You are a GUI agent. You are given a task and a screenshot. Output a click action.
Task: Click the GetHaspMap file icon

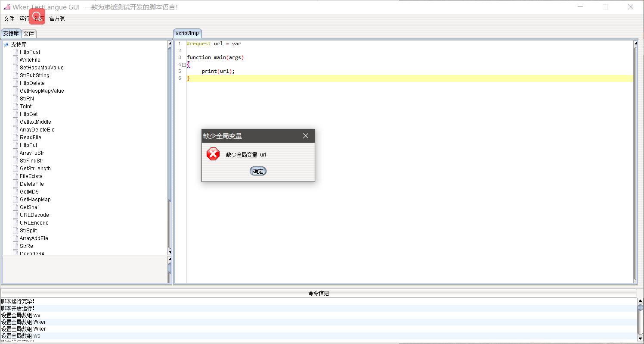(x=15, y=200)
